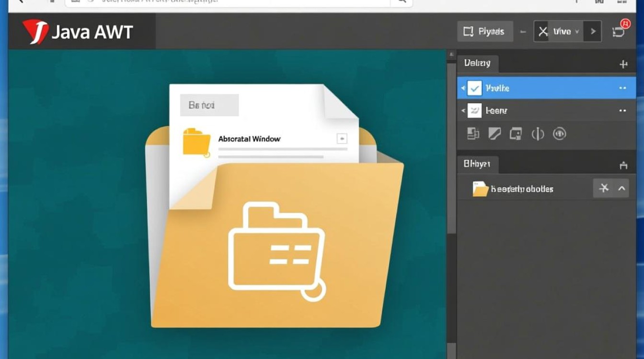The image size is (644, 359).
Task: Expand the highlighted row using its left arrow
Action: point(463,88)
